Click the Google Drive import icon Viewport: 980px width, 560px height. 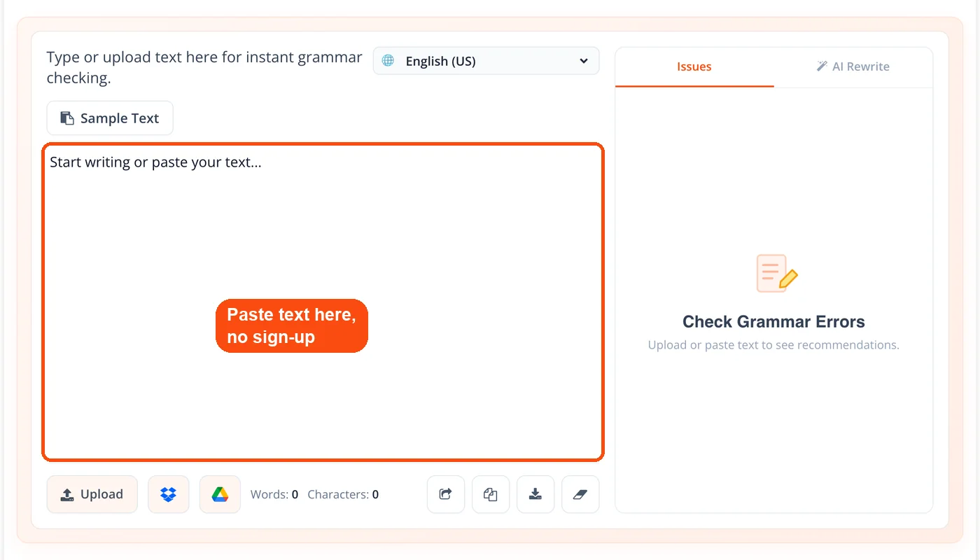pyautogui.click(x=220, y=494)
